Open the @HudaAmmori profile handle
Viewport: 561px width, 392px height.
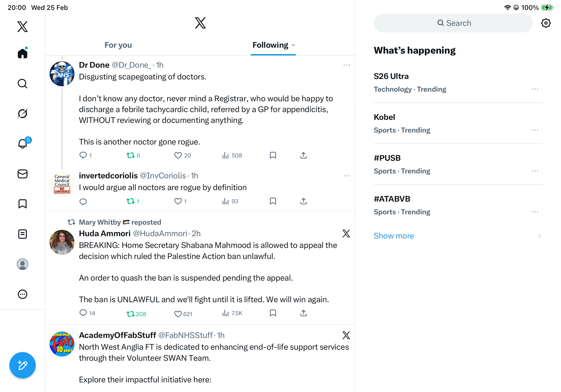(x=160, y=234)
